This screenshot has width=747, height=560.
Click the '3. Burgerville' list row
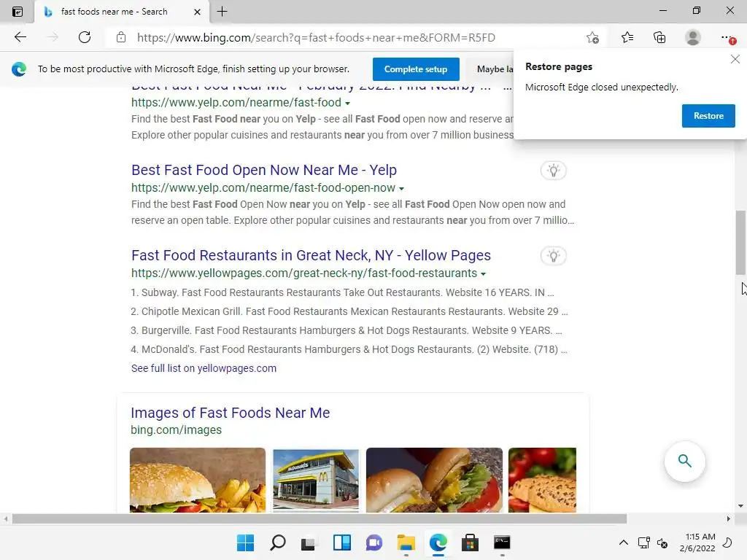click(347, 330)
